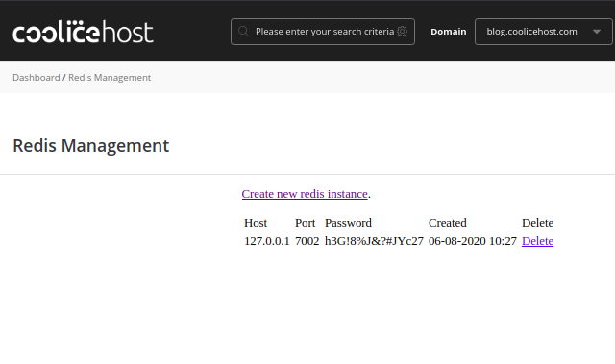Go to Dashboard breadcrumb
Screen dimensions: 615x364
coord(37,78)
